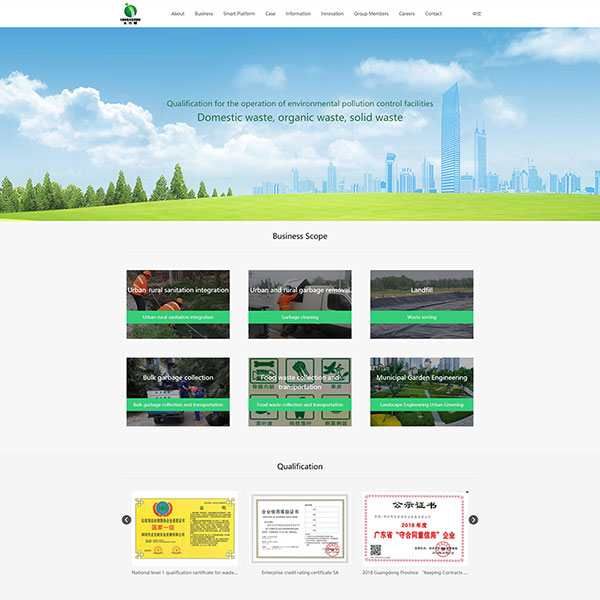Click the green Garbage cleaning label
This screenshot has height=600, width=600.
pyautogui.click(x=299, y=317)
